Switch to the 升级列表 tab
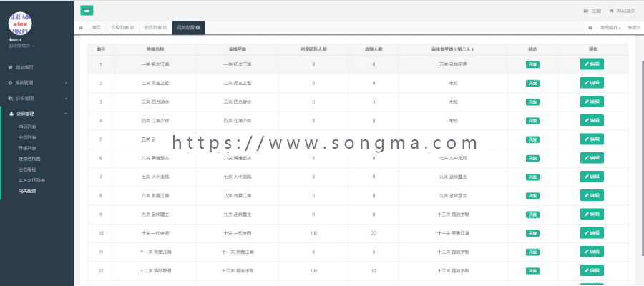The image size is (644, 286). 122,28
